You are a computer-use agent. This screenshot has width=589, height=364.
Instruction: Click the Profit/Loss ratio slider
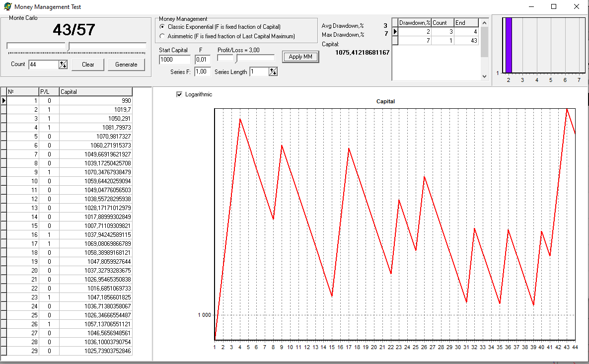246,58
